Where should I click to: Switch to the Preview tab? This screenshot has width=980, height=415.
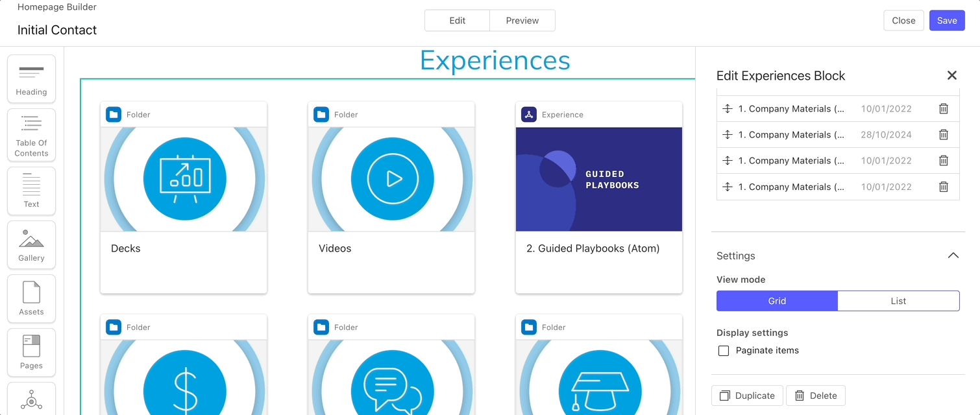click(x=522, y=20)
